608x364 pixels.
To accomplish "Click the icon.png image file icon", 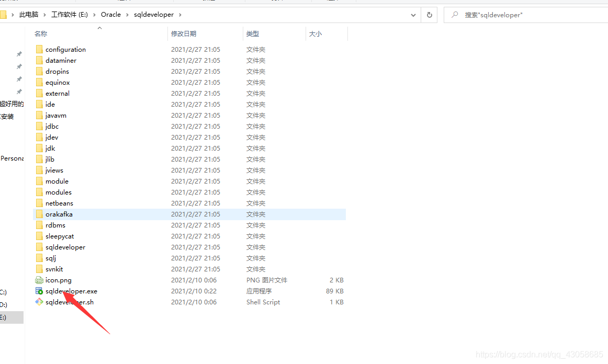I will coord(39,280).
